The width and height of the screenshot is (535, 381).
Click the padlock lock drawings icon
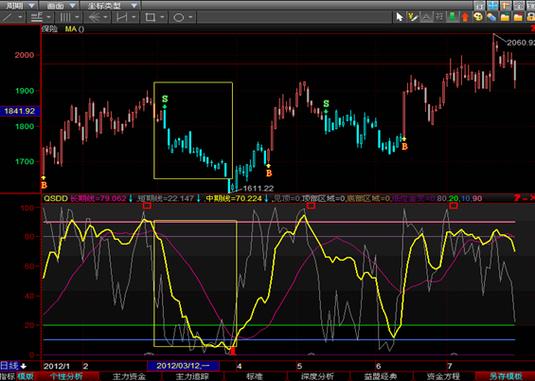tap(531, 17)
